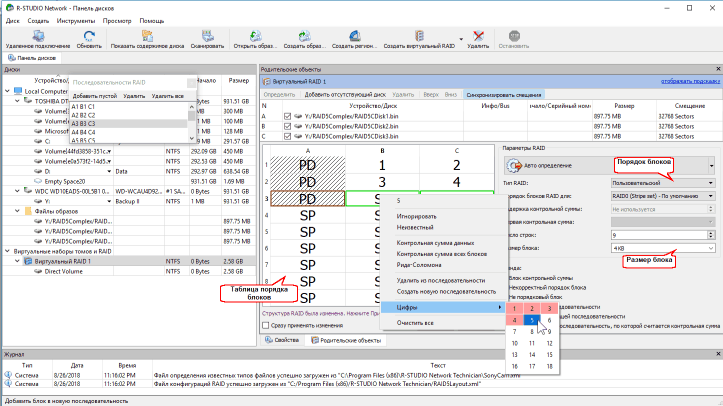Click the Refresh toolbar icon
The image size is (723, 406).
pyautogui.click(x=89, y=36)
